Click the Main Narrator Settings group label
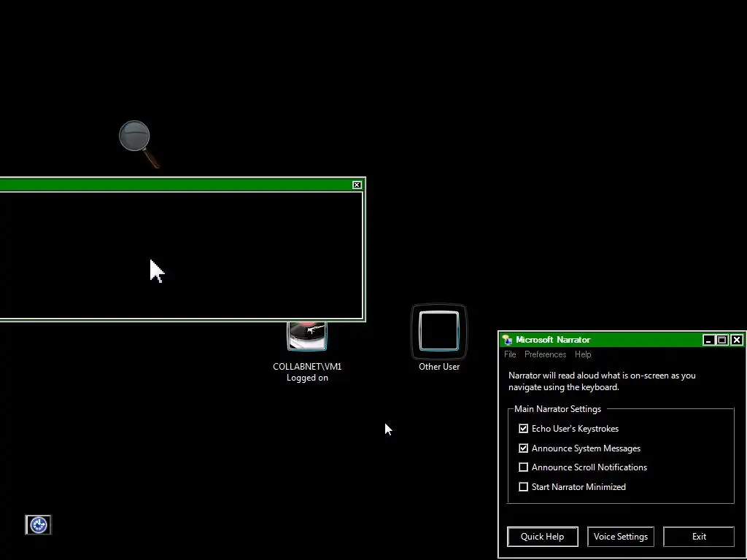747x560 pixels. 558,409
